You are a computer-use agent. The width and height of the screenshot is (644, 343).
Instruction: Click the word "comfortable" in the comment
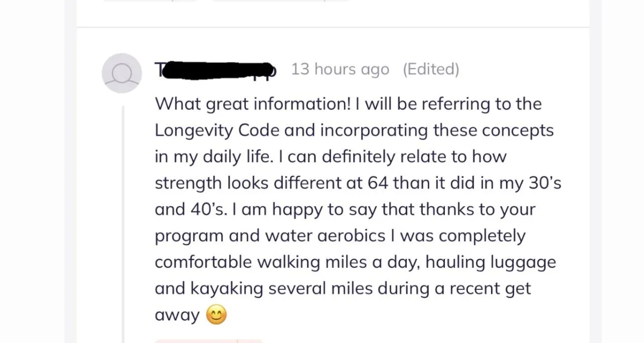[x=203, y=262]
